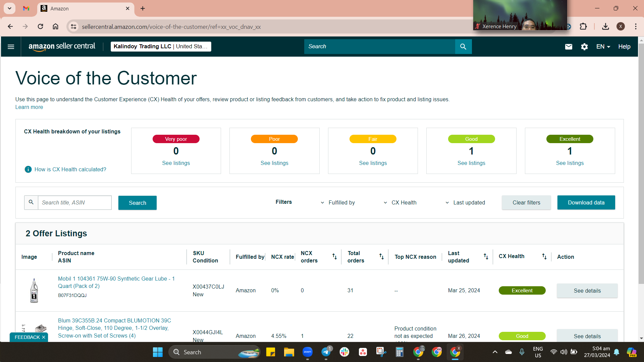Click the teal Search button
This screenshot has width=644, height=362.
tap(137, 203)
